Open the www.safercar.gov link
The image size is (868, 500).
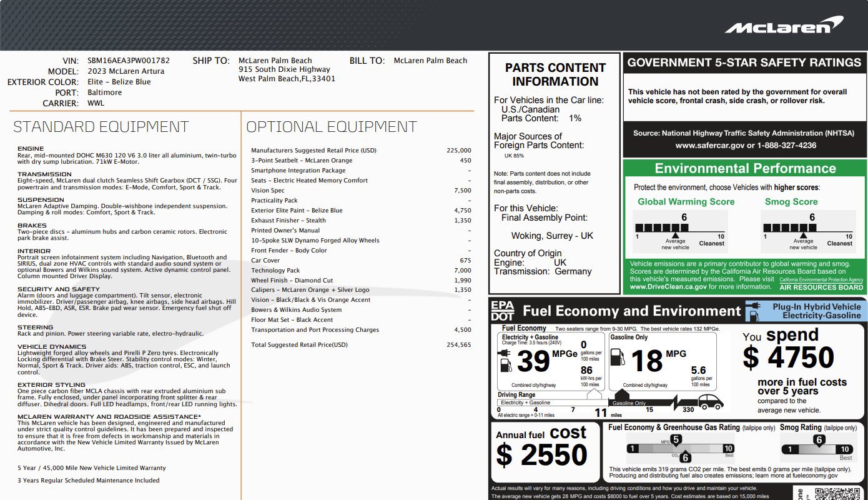(710, 146)
